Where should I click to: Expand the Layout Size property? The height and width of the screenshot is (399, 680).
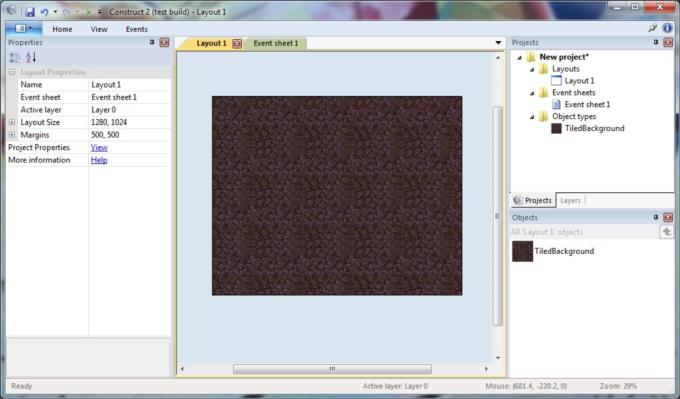click(x=12, y=122)
